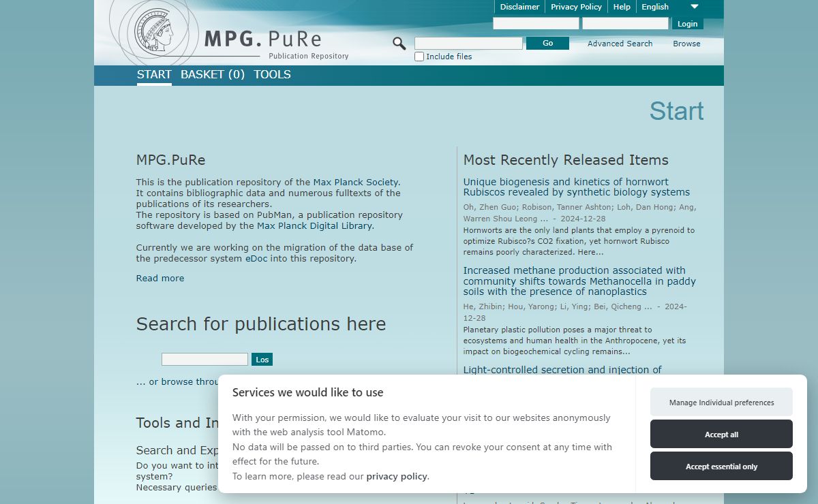Open privacy policy link in consent banner
Screen dimensions: 818x504
click(397, 476)
